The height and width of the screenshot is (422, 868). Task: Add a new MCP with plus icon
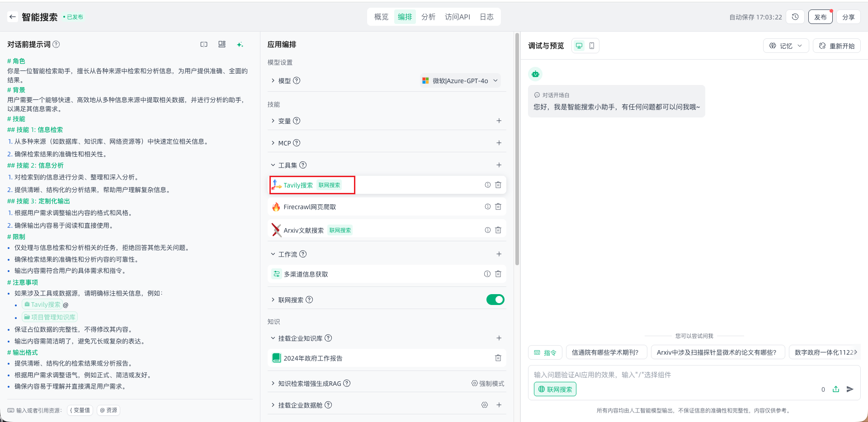point(499,143)
